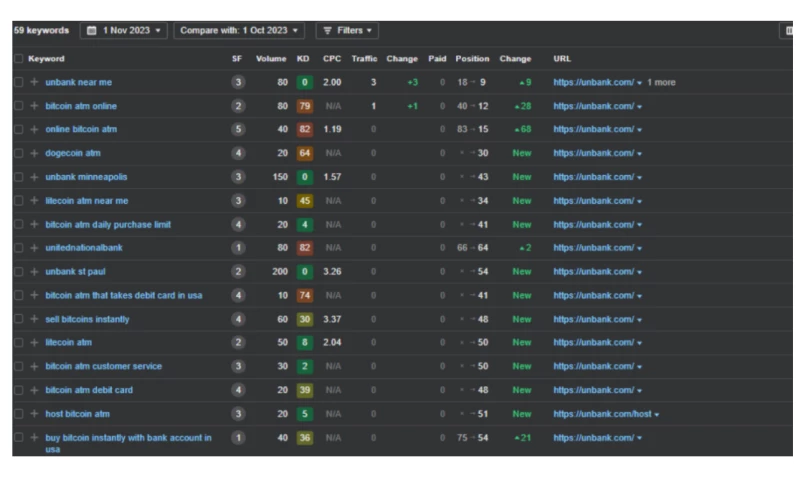Screen dimensions: 800x480
Task: Click the KD badge 79 for 'bitcoin atm online'
Action: pyautogui.click(x=304, y=106)
